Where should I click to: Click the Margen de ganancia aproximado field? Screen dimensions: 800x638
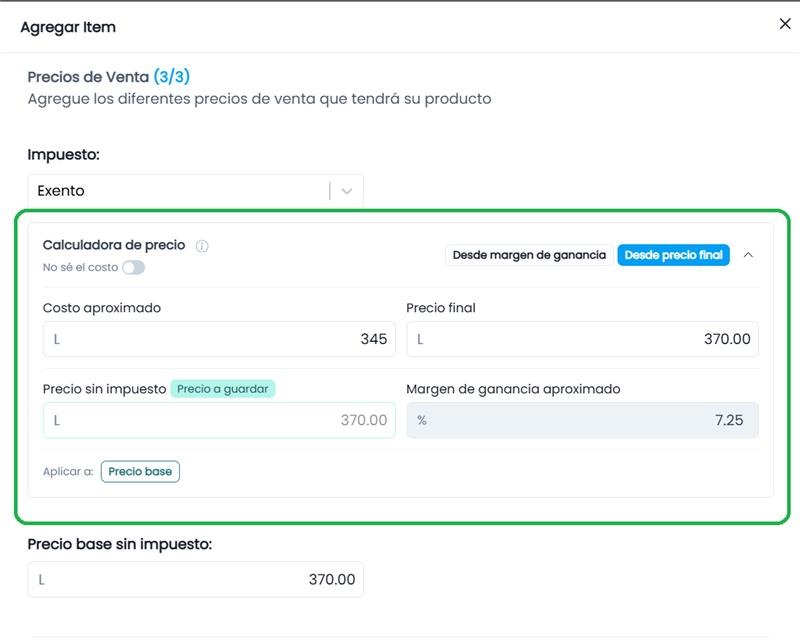pyautogui.click(x=583, y=420)
